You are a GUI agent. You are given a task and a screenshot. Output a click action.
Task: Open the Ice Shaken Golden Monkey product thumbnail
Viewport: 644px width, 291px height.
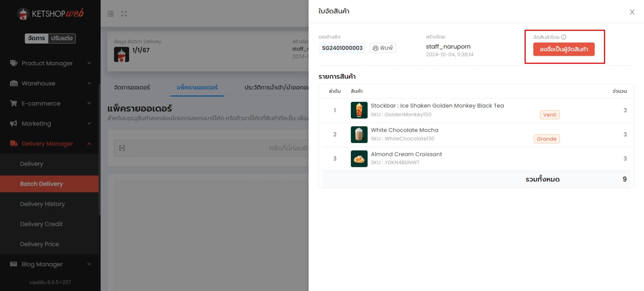coord(359,110)
